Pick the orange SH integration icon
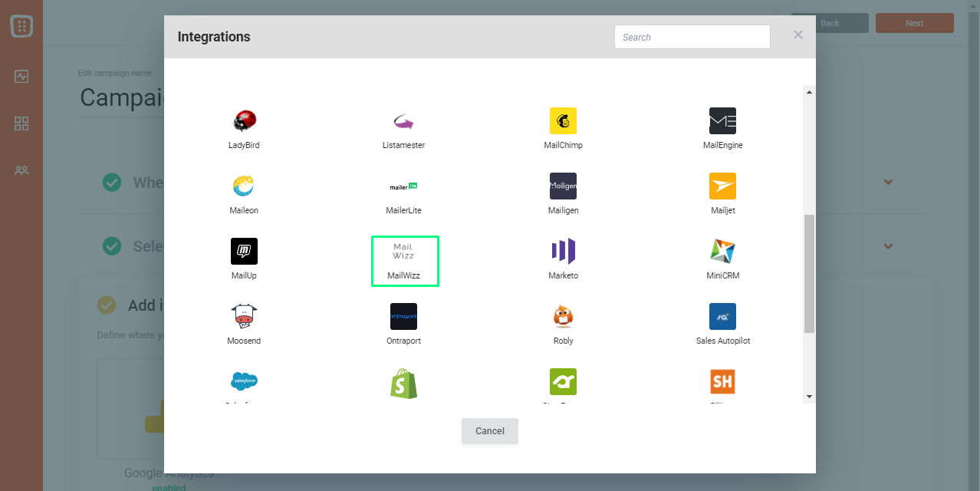This screenshot has height=491, width=980. (x=722, y=381)
